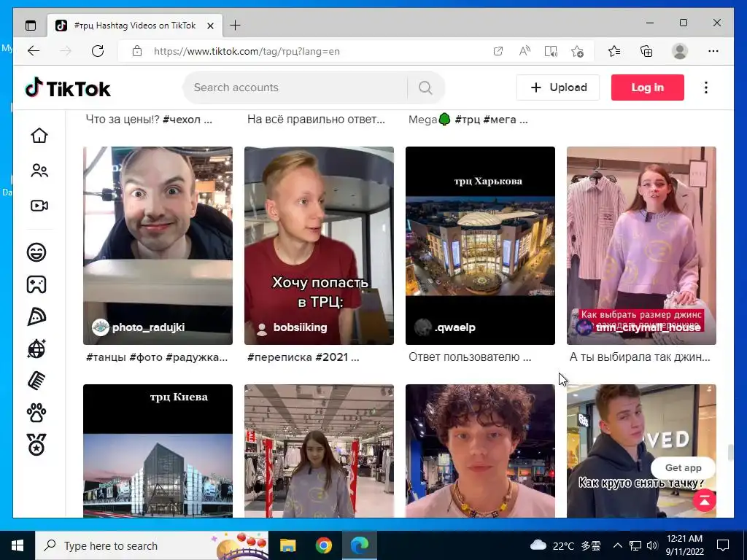This screenshot has width=747, height=560.
Task: Open the Favorites list icon
Action: tap(614, 51)
